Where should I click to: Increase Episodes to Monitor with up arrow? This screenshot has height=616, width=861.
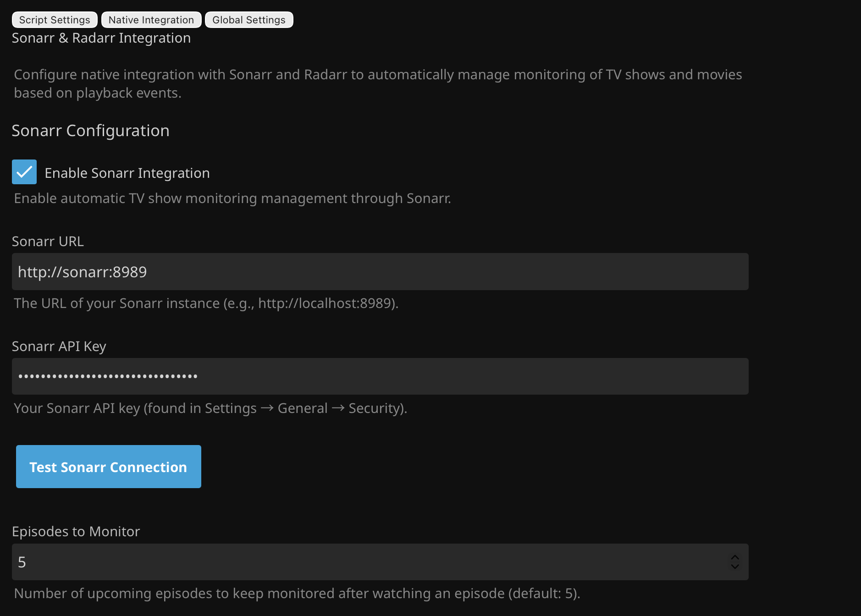click(x=734, y=557)
